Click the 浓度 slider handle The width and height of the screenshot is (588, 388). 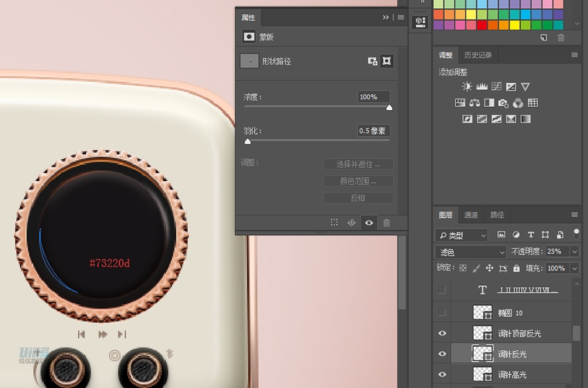tap(389, 107)
